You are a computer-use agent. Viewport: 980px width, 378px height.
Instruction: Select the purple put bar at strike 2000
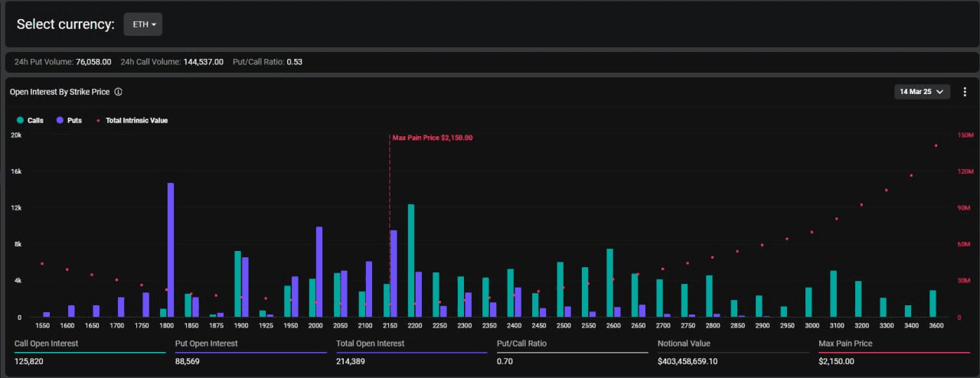click(319, 272)
